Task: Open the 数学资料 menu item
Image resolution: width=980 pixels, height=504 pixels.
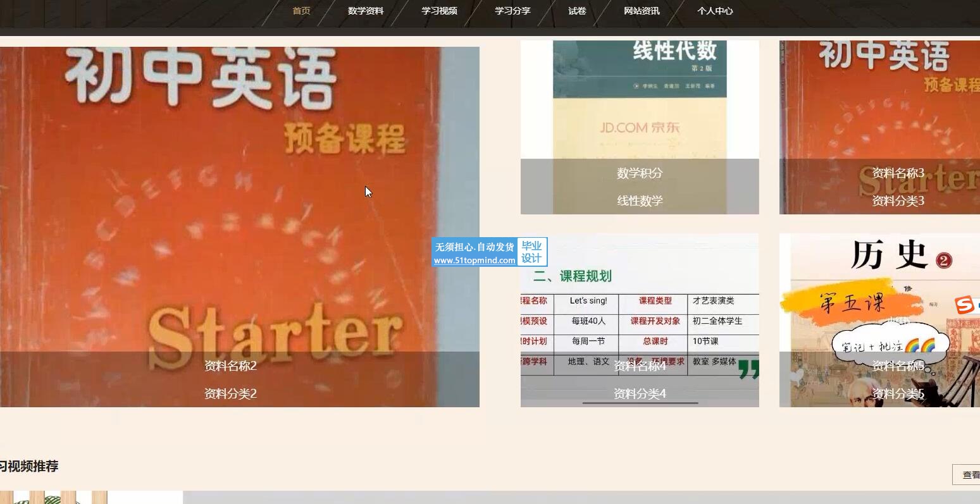Action: pyautogui.click(x=366, y=11)
